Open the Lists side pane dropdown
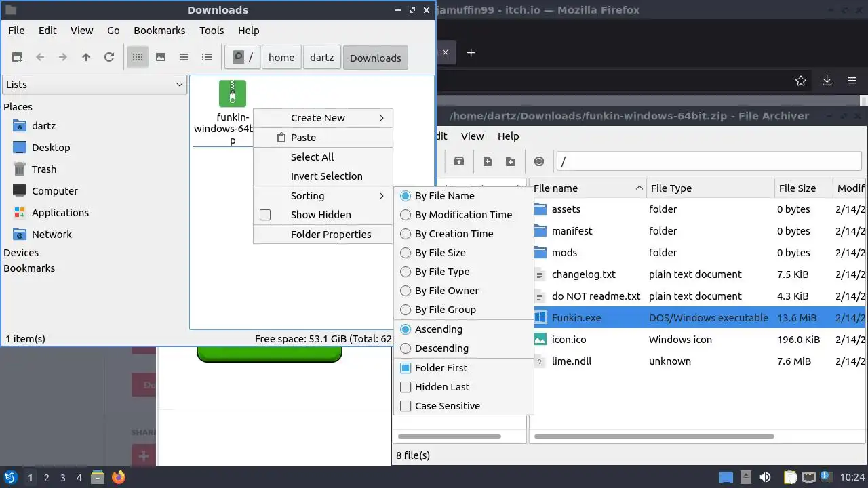 pyautogui.click(x=94, y=85)
